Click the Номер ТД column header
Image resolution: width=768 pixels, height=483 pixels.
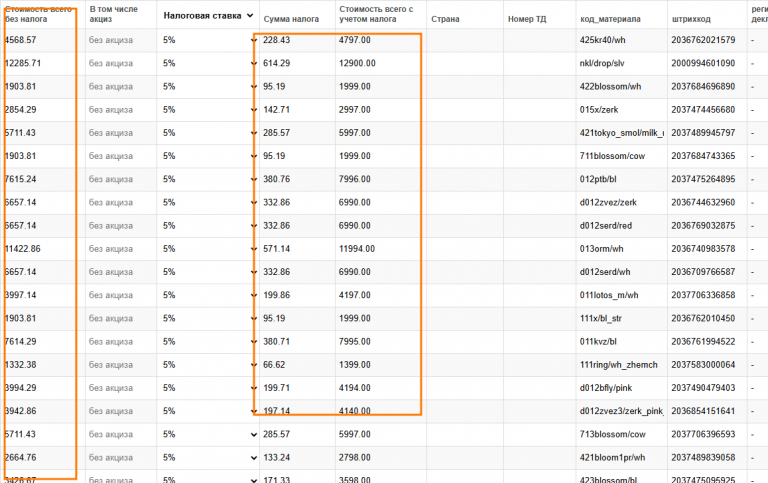[x=527, y=19]
